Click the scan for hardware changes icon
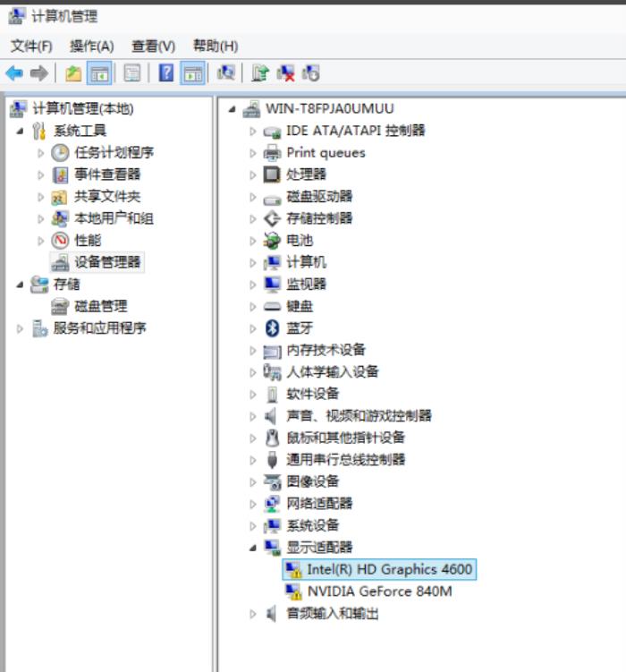 (227, 73)
